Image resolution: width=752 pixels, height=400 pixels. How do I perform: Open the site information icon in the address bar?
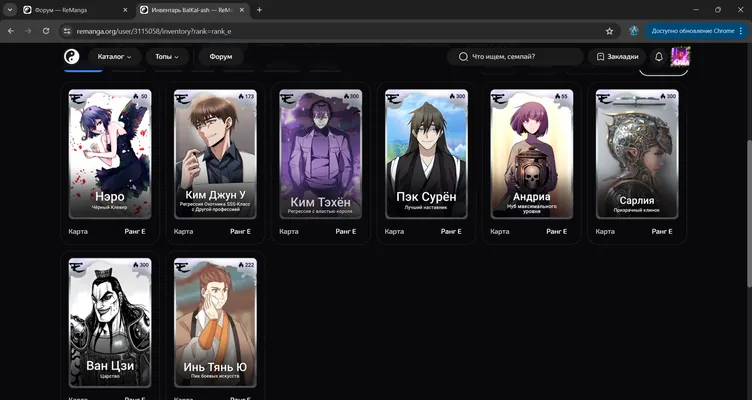pyautogui.click(x=67, y=31)
